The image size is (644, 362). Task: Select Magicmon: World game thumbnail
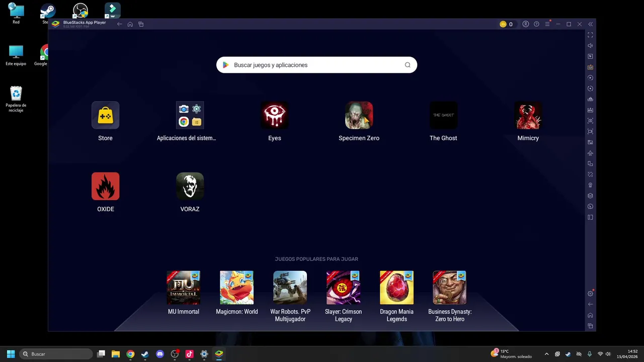pos(236,288)
